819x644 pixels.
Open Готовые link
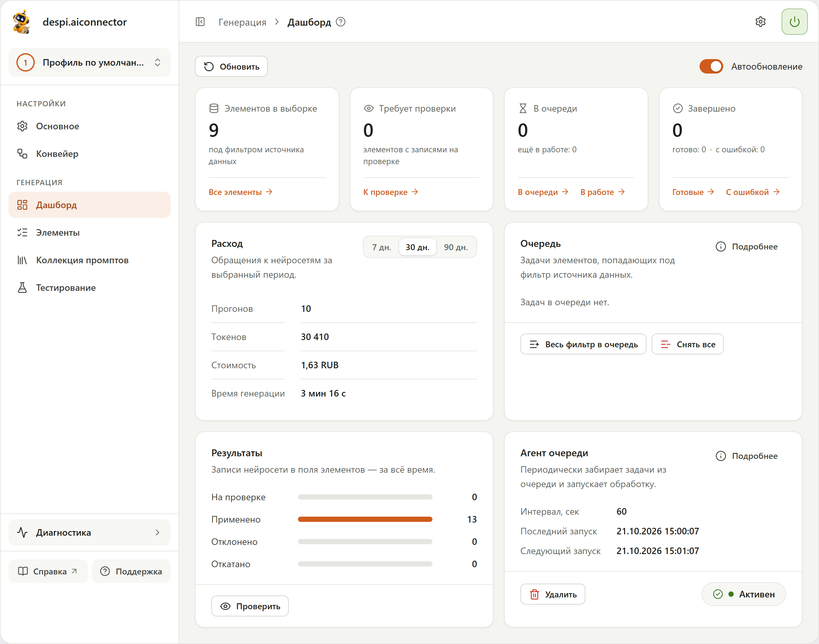click(693, 192)
